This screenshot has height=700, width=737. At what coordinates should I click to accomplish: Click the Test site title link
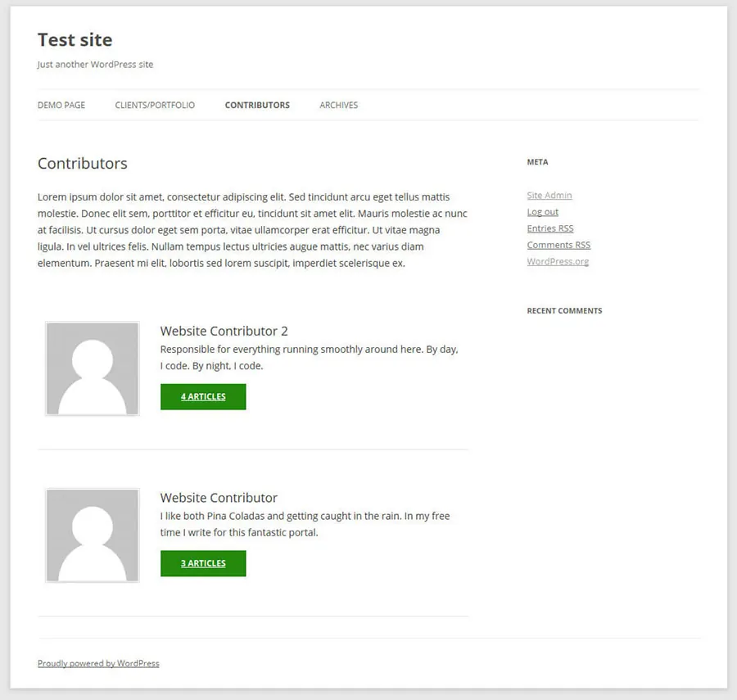(75, 40)
